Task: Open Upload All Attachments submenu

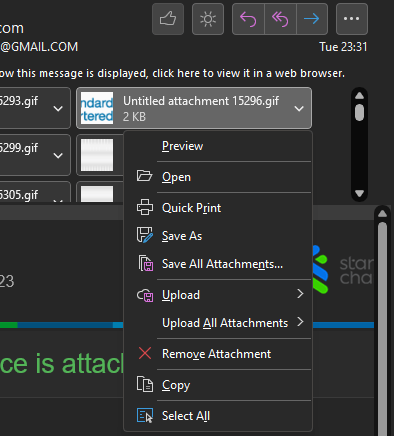Action: click(x=218, y=323)
